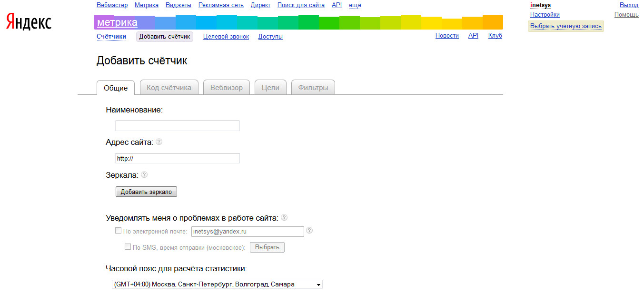Select Добавить счётчик menu item
Image resolution: width=644 pixels, height=295 pixels.
point(165,37)
